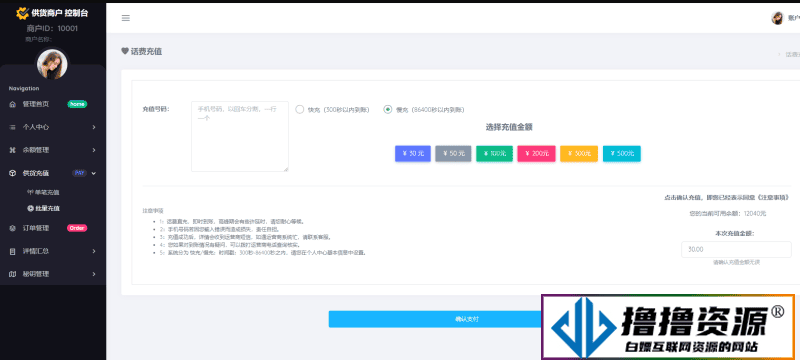
Task: Click the 本次充值金额 input showing 30.00
Action: (737, 249)
